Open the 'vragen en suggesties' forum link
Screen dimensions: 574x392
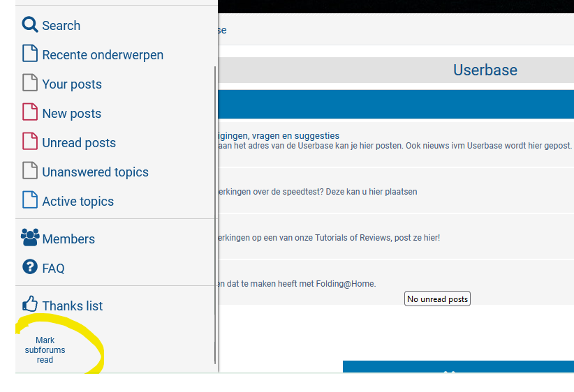[x=279, y=135]
